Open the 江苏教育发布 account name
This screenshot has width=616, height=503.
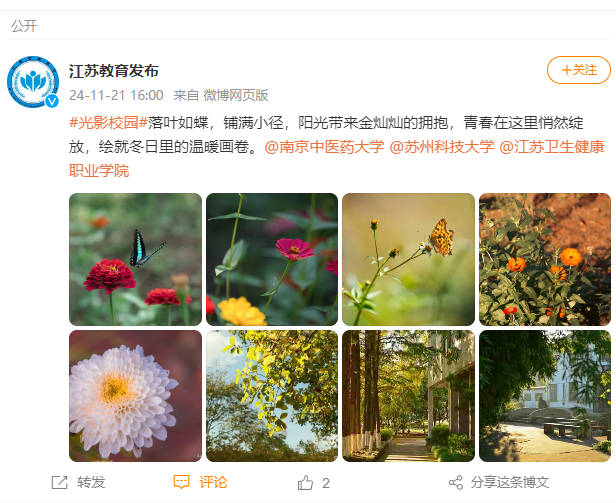click(114, 71)
